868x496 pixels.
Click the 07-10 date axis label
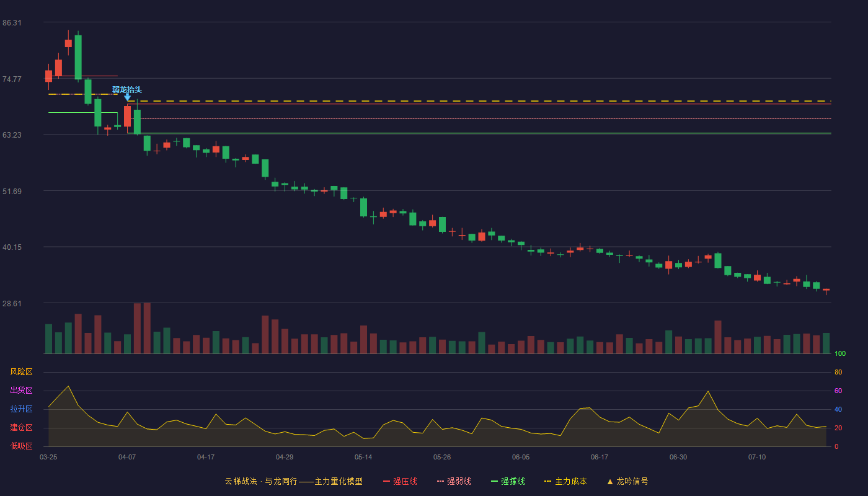pos(757,457)
